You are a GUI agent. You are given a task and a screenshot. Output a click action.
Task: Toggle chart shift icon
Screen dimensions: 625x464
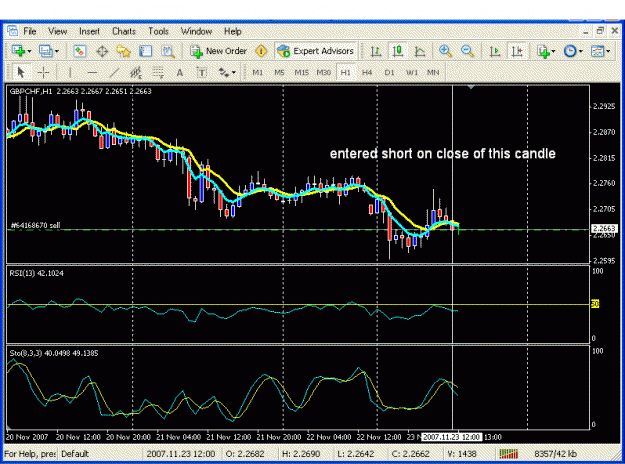pos(517,51)
